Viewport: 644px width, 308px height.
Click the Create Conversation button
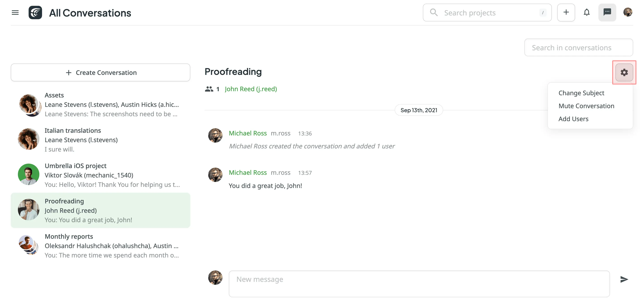100,72
